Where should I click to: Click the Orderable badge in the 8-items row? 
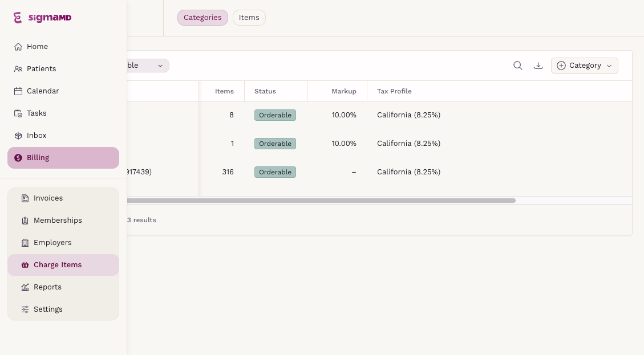(275, 115)
